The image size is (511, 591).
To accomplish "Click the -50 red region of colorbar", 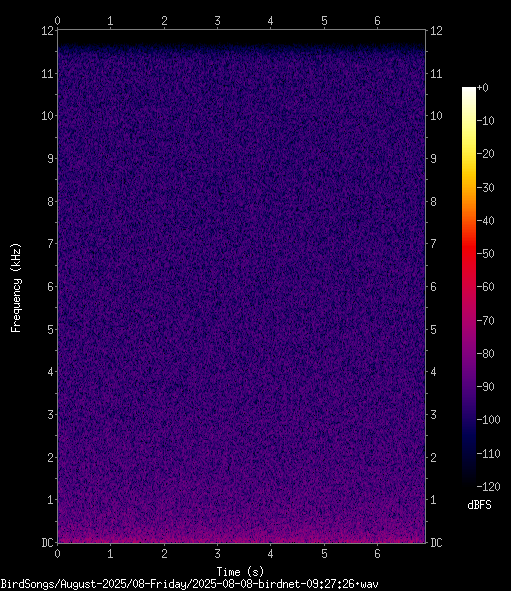I will (469, 253).
